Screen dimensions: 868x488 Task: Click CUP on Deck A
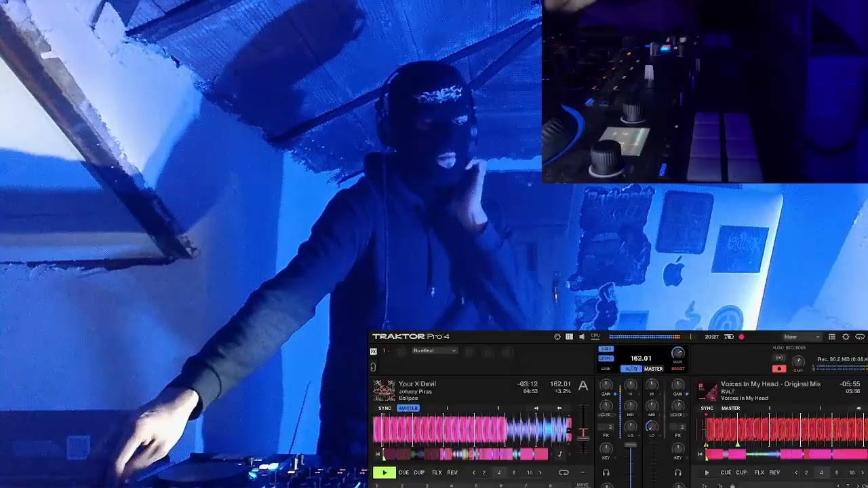point(419,472)
